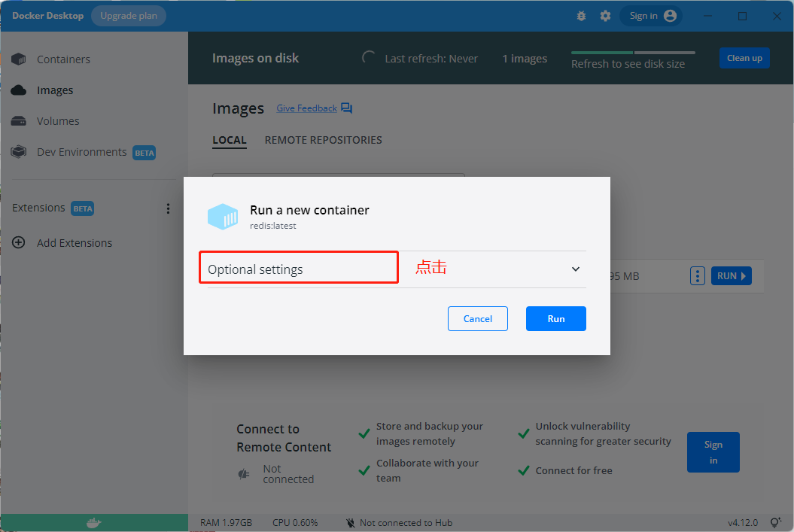Viewport: 794px width, 532px height.
Task: Select the Images cloud icon in sidebar
Action: [19, 90]
